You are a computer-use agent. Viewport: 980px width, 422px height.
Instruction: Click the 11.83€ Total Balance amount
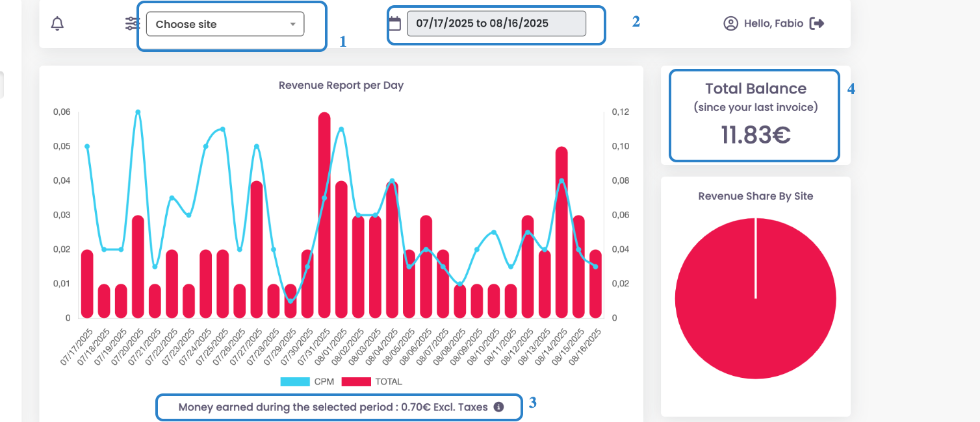click(x=755, y=135)
